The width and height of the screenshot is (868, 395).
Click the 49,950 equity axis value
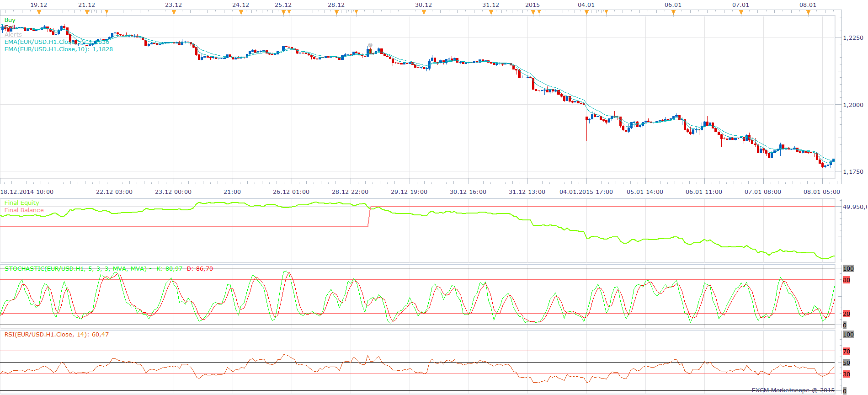(x=855, y=207)
